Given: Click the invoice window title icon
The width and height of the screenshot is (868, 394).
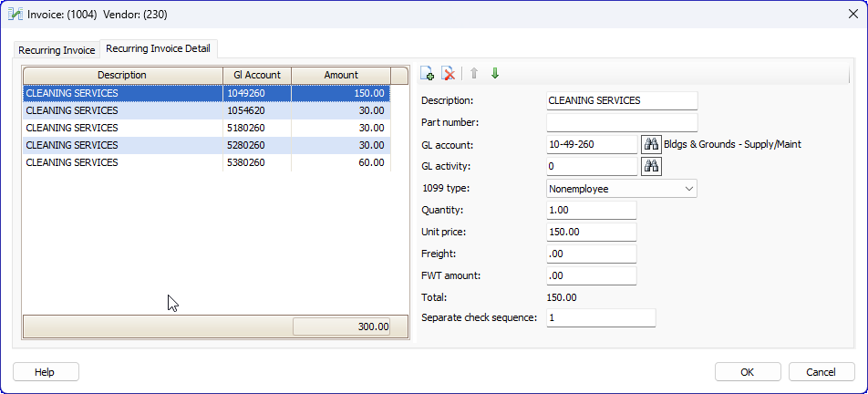Looking at the screenshot, I should (x=15, y=15).
